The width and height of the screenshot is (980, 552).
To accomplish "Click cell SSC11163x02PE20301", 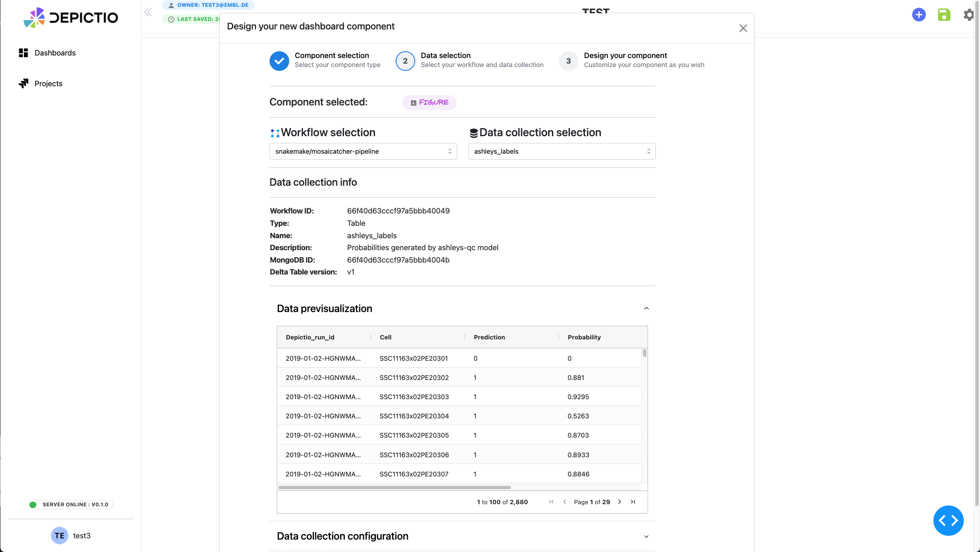I will click(414, 359).
